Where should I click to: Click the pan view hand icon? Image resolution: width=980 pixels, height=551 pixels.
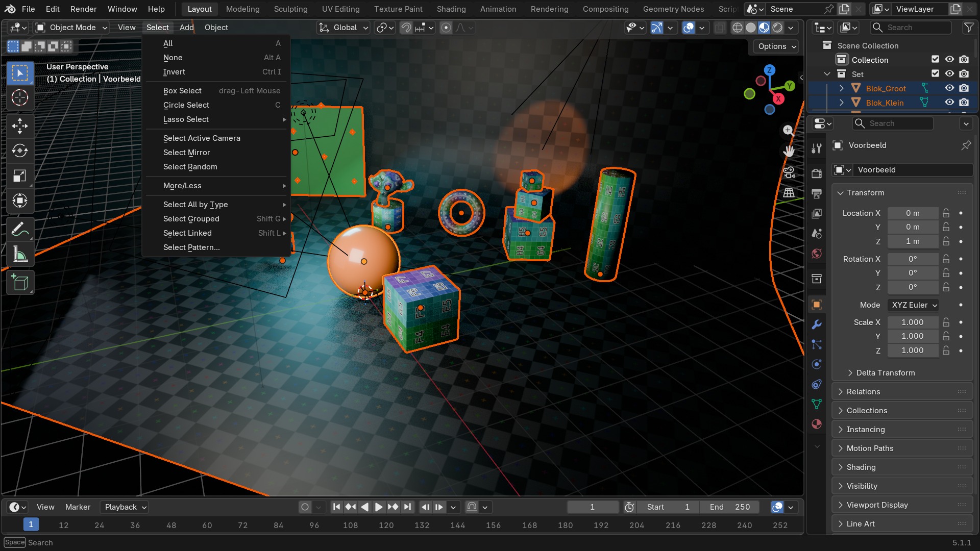789,151
